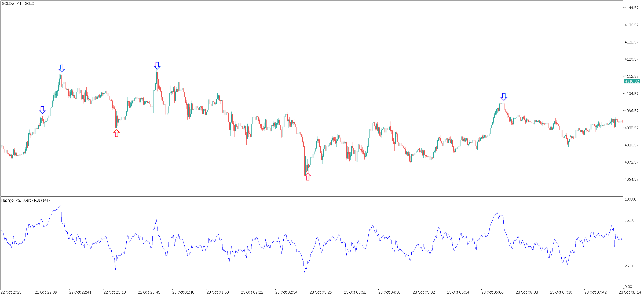644x296 pixels.
Task: Click red up arrow below the 23:13 low
Action: (116, 133)
